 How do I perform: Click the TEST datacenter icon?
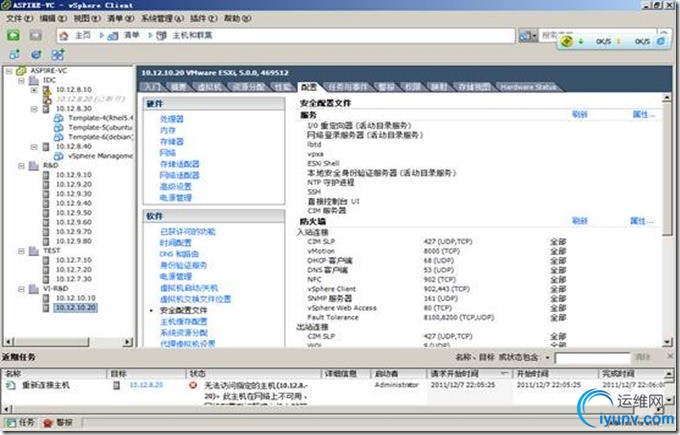(34, 251)
